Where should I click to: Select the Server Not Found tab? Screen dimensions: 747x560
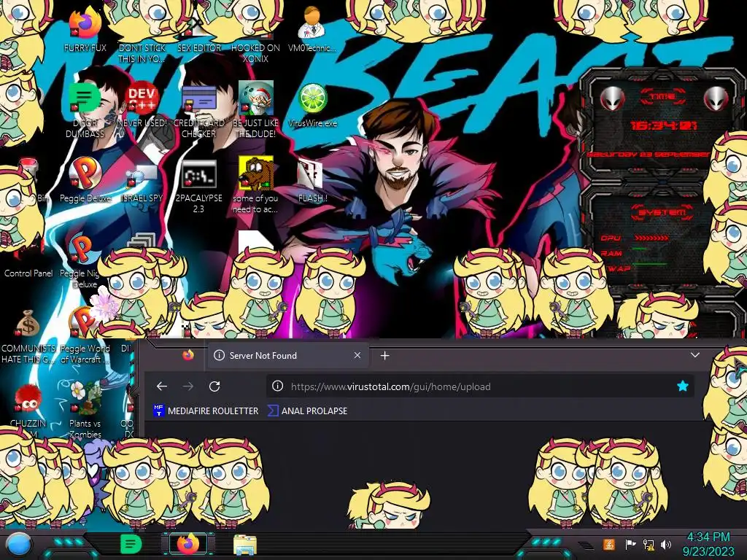click(287, 356)
